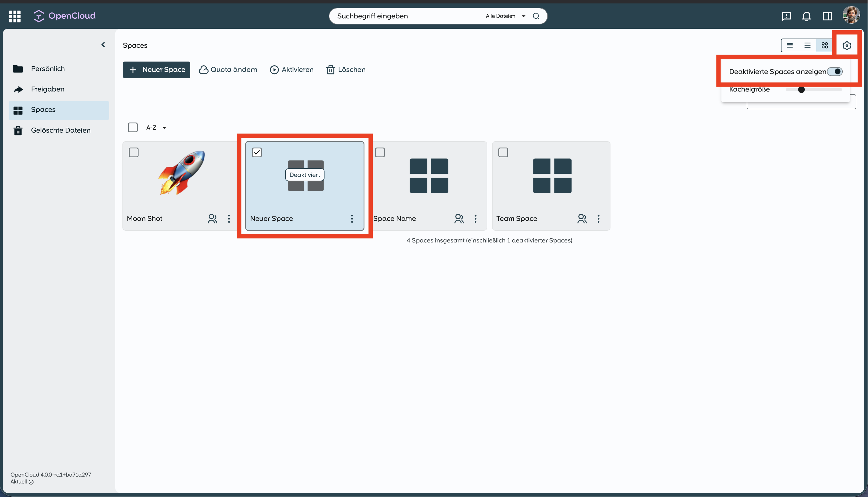Viewport: 868px width, 497px height.
Task: Open the notifications bell
Action: (x=806, y=16)
